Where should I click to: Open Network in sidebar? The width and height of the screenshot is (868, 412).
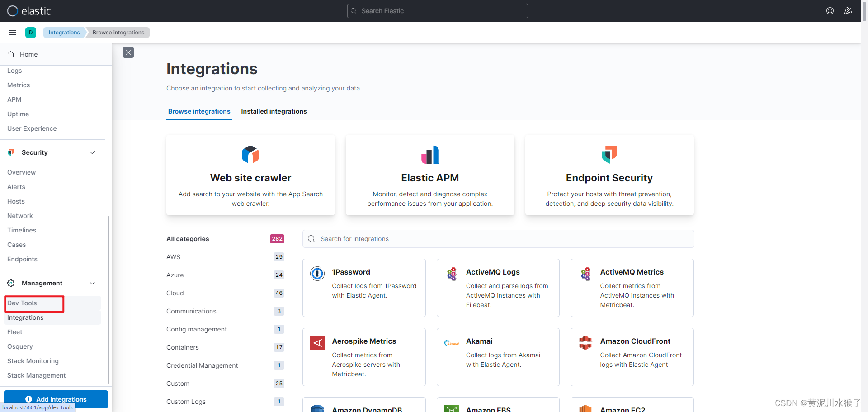[x=20, y=216]
